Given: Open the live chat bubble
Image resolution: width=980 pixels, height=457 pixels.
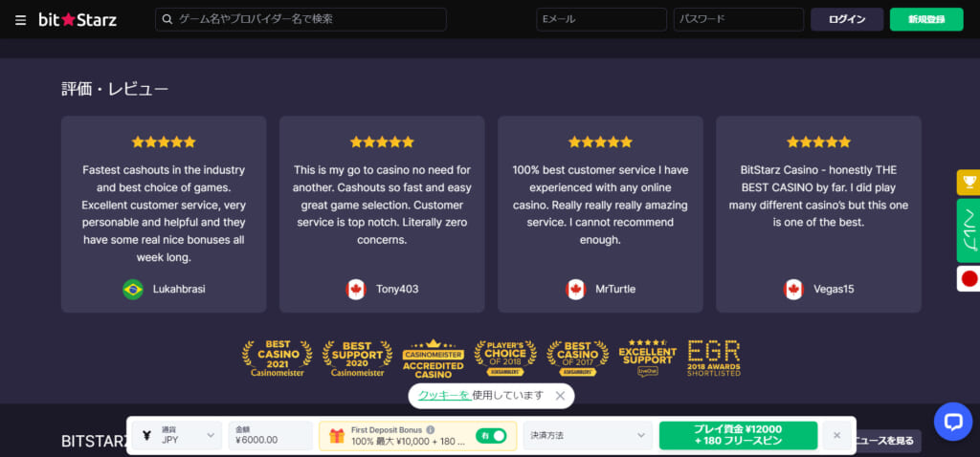Looking at the screenshot, I should coord(952,421).
